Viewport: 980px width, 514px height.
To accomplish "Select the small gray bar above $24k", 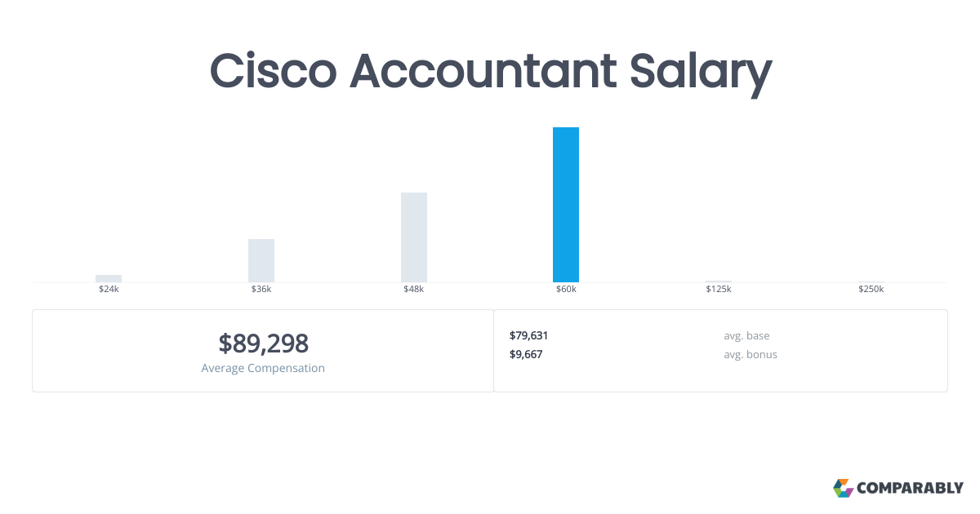I will tap(109, 278).
